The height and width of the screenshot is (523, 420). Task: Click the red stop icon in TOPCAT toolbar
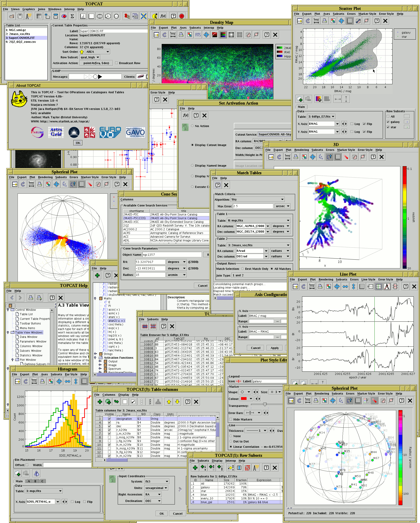point(182,16)
